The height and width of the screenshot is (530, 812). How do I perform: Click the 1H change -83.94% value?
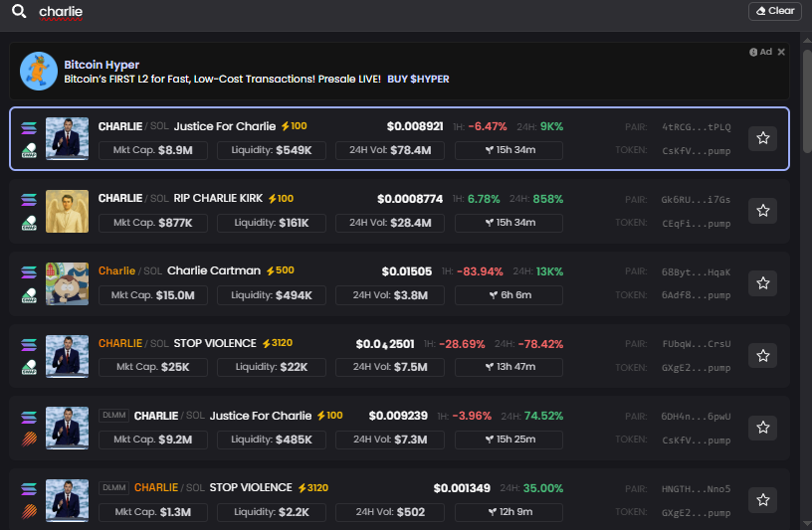pos(480,271)
